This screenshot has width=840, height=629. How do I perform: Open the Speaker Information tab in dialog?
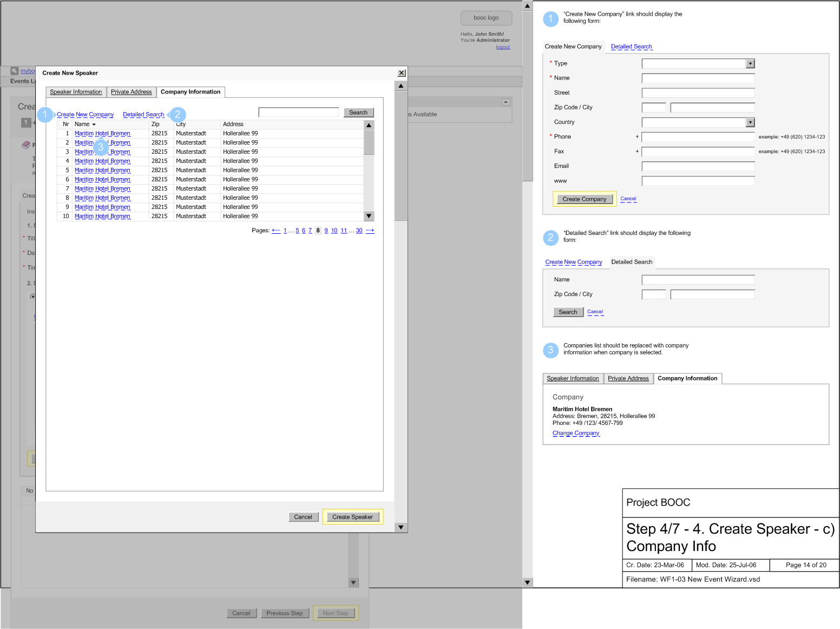[76, 92]
